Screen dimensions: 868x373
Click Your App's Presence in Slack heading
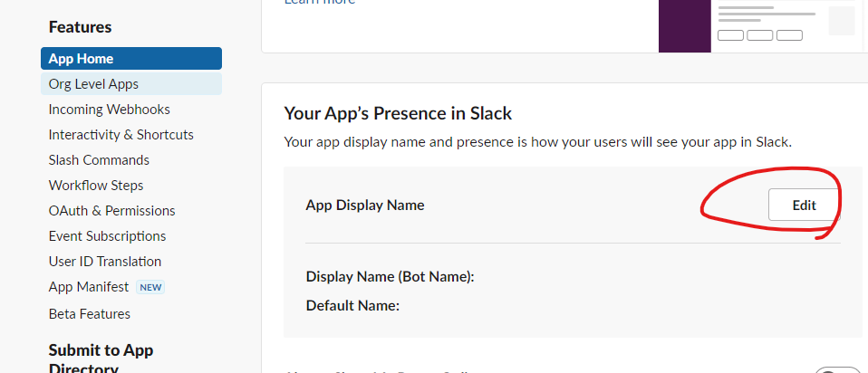click(398, 113)
